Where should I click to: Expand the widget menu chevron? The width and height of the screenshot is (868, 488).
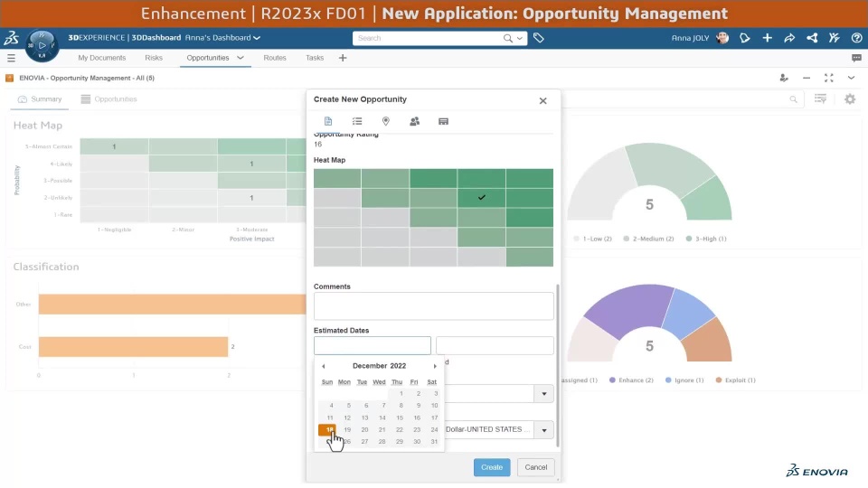[851, 78]
